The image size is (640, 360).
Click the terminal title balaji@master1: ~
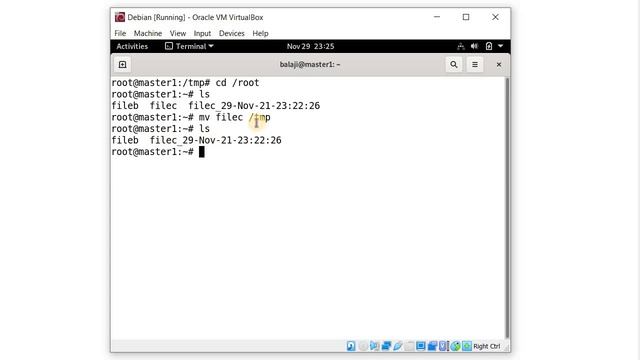310,64
